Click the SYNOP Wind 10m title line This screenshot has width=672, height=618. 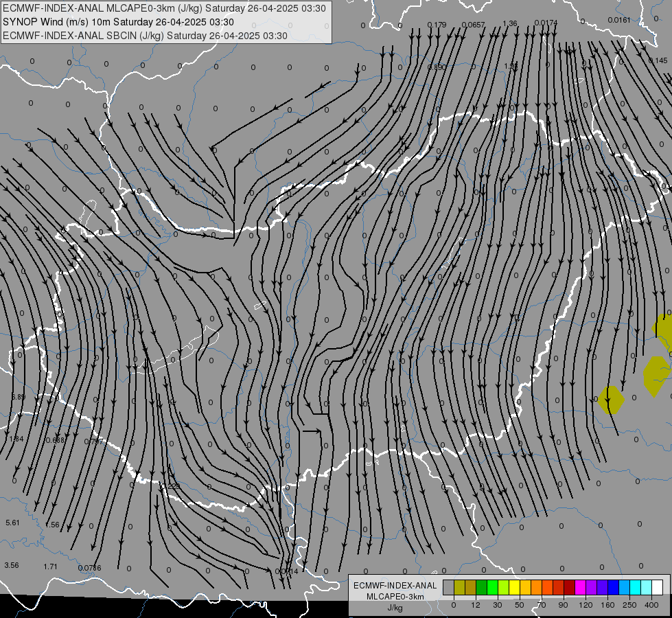pyautogui.click(x=118, y=22)
